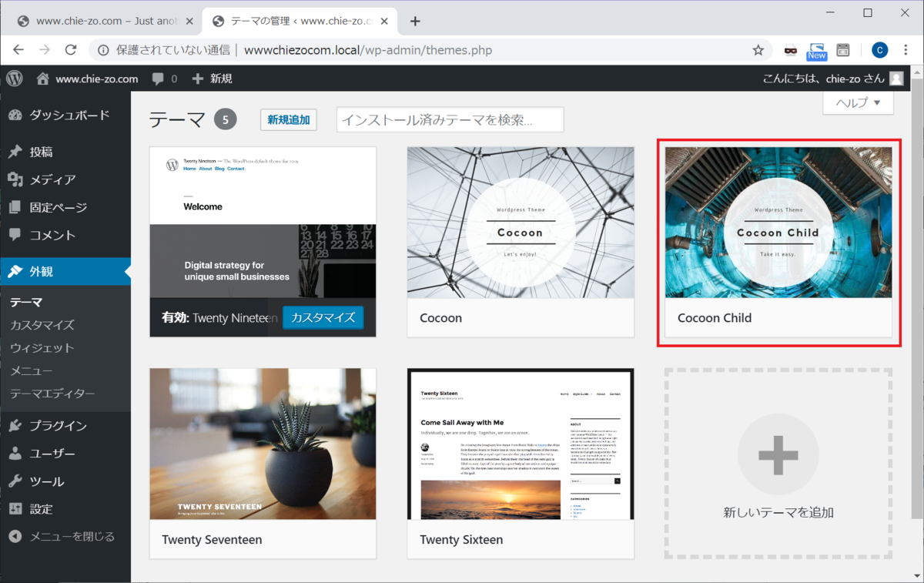Switch to テーマの管理 browser tab
This screenshot has width=924, height=583.
click(x=299, y=21)
